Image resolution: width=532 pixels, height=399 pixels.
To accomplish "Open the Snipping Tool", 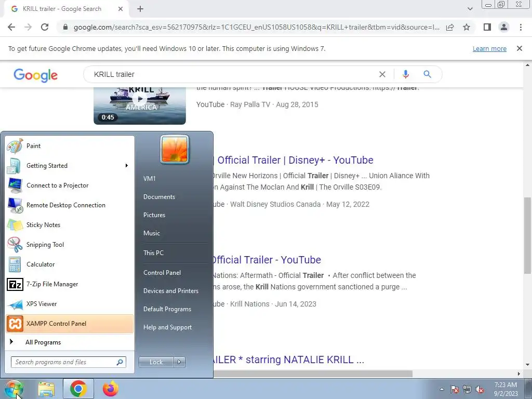I will point(70,245).
